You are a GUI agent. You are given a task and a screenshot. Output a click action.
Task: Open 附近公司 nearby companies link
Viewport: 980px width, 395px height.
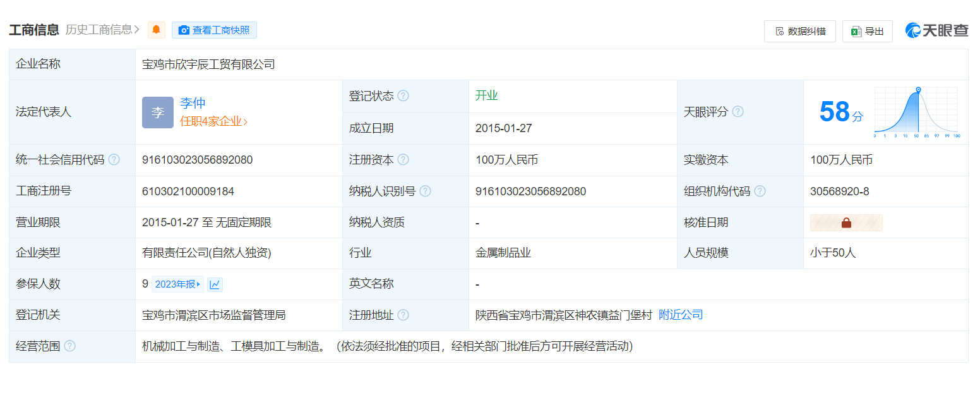click(x=681, y=315)
